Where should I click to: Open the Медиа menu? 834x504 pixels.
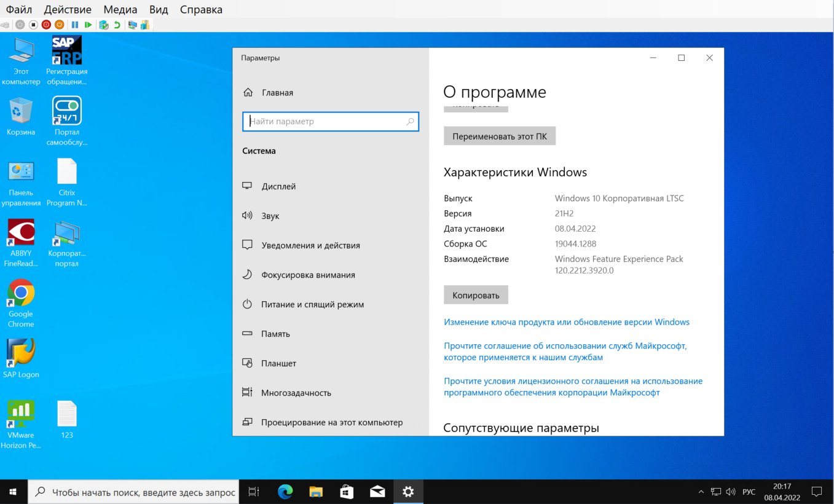(x=120, y=10)
